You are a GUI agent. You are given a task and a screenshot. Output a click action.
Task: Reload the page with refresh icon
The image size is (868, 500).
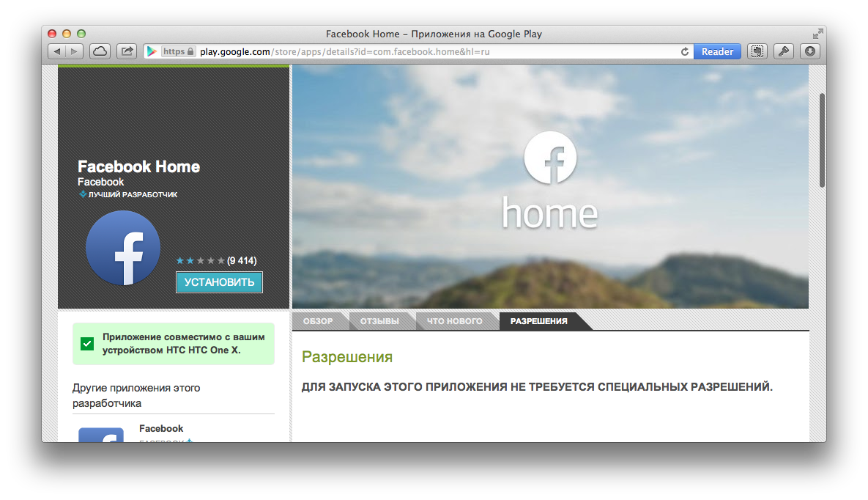tap(685, 51)
